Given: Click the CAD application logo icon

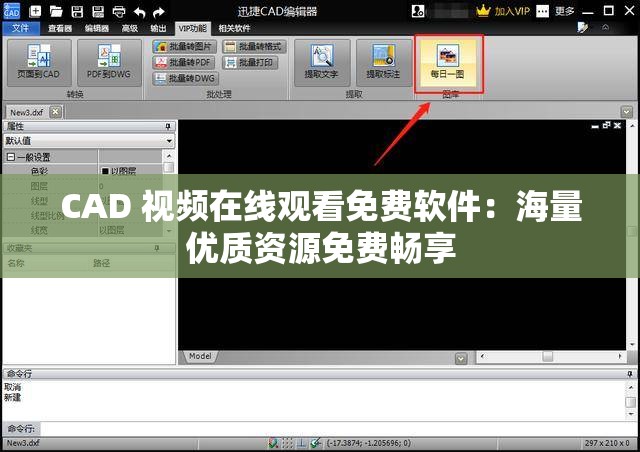Looking at the screenshot, I should tap(11, 11).
